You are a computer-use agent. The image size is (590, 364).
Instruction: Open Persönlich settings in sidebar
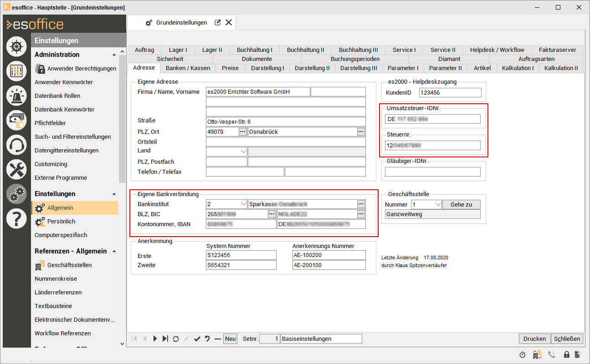[61, 221]
